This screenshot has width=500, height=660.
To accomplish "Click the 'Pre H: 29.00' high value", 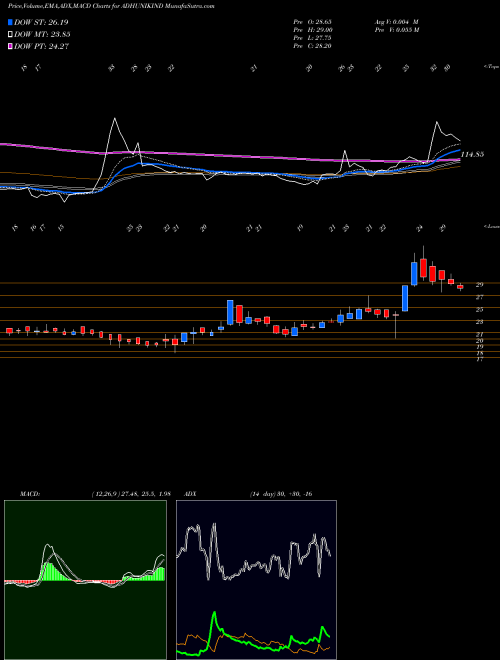I will (x=313, y=30).
